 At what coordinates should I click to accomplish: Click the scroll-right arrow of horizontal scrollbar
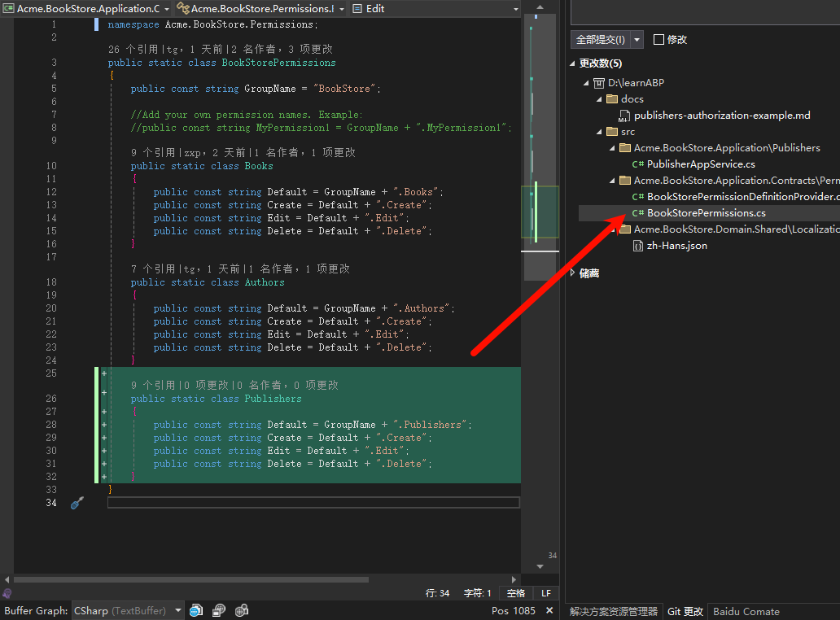[x=514, y=579]
